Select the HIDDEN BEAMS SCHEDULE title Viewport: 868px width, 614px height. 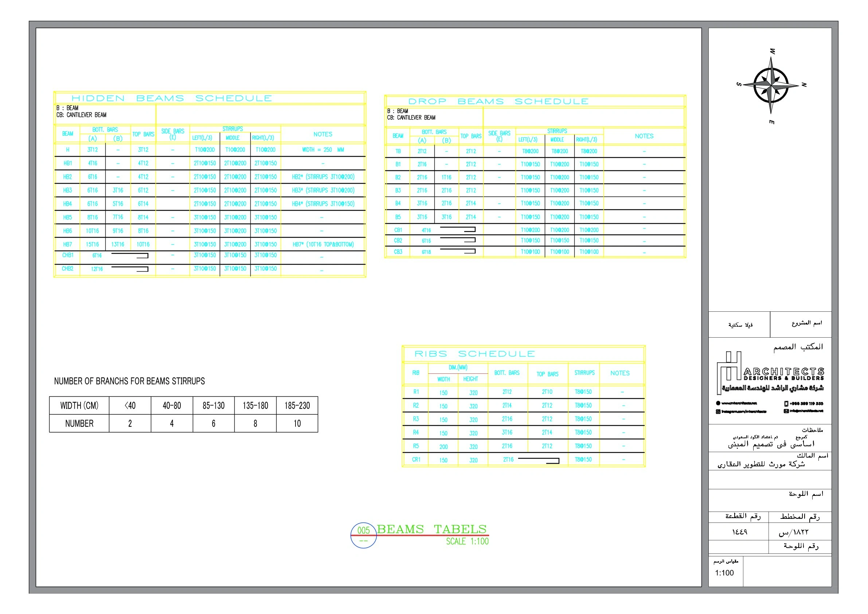click(172, 98)
